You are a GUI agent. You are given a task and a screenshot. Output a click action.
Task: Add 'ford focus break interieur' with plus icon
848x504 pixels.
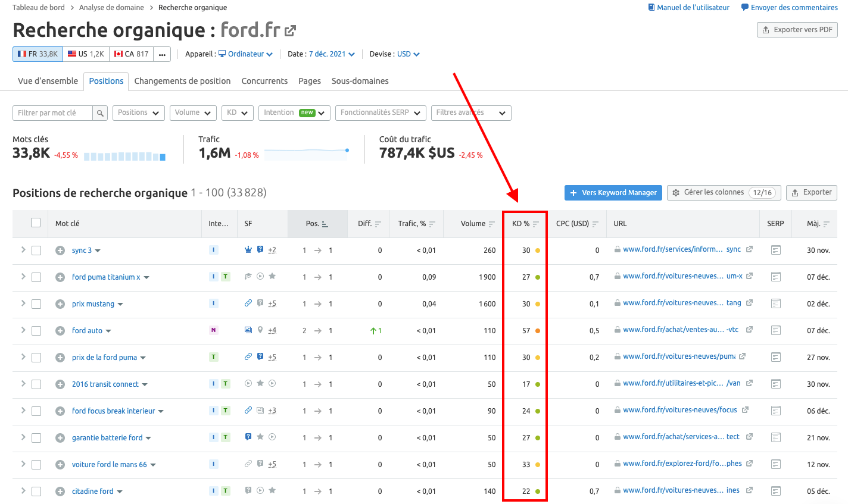coord(60,411)
